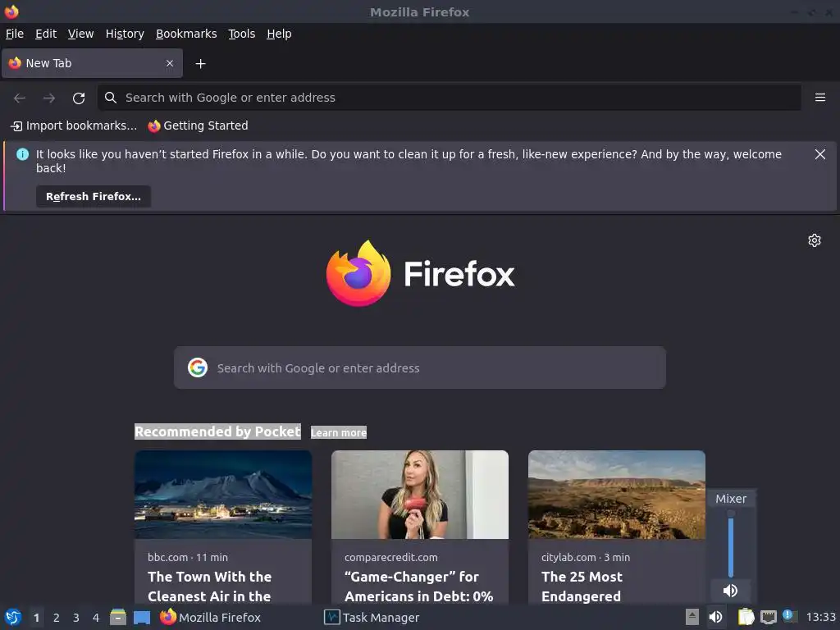This screenshot has width=840, height=630.
Task: Switch to workspace 1
Action: [36, 618]
